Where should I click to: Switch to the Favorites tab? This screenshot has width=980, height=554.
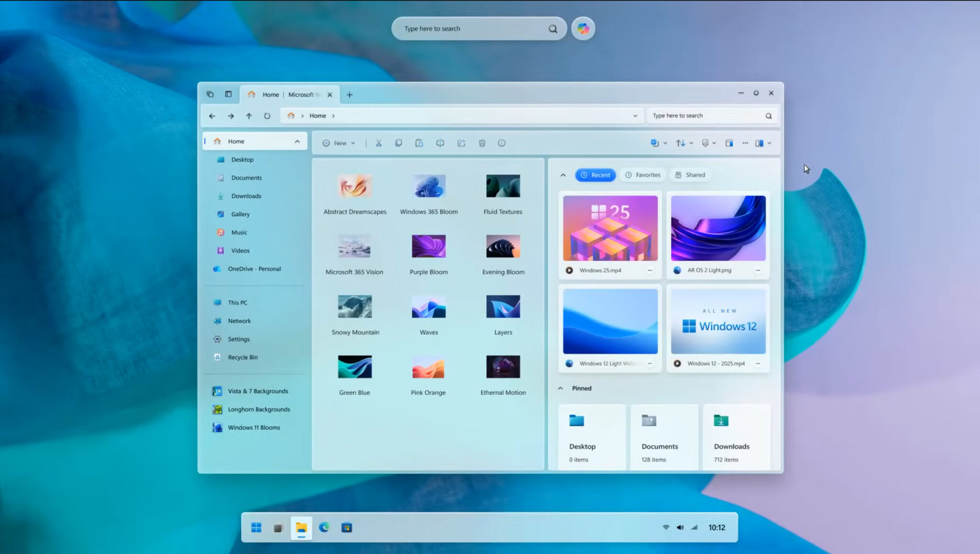(643, 175)
